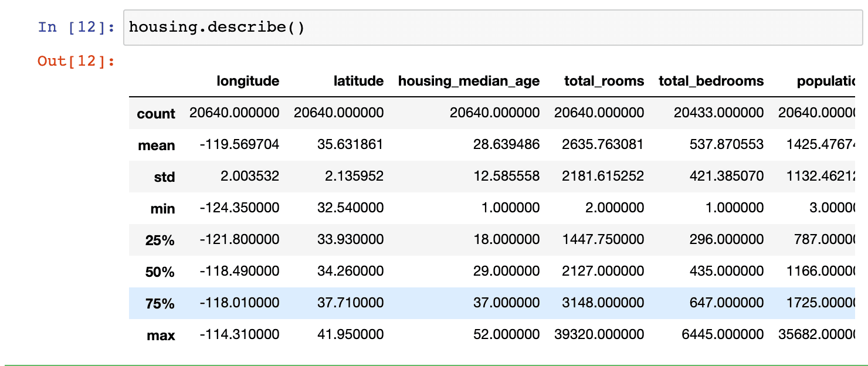Click the total_rooms column header
Image resolution: width=868 pixels, height=366 pixels.
(603, 81)
